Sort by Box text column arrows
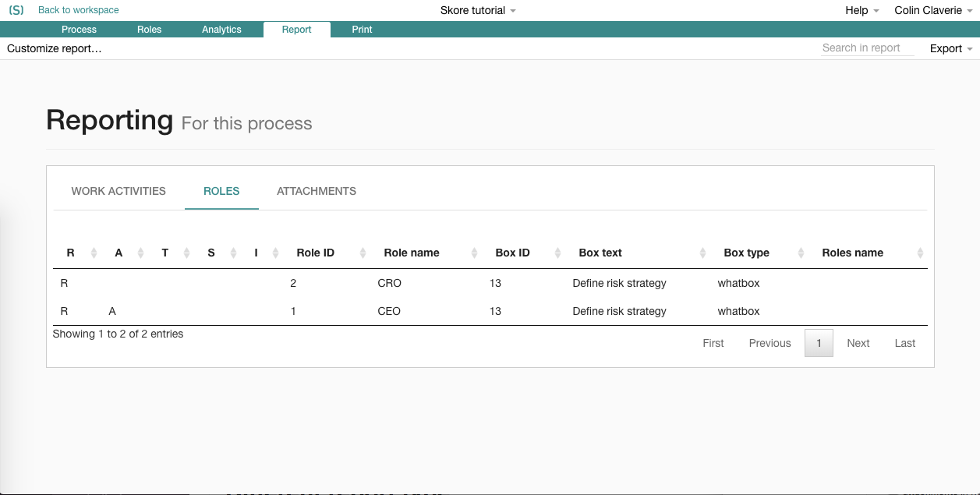This screenshot has width=980, height=495. click(703, 253)
